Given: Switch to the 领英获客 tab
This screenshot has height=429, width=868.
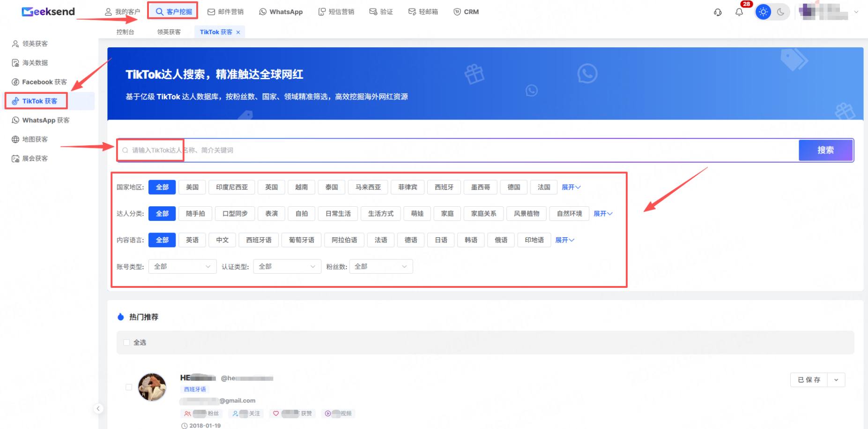Looking at the screenshot, I should point(169,32).
